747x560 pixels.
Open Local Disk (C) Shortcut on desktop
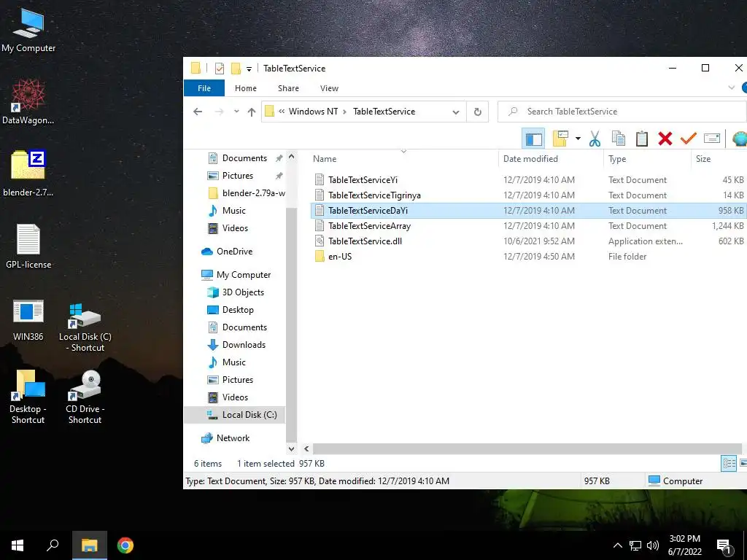(x=85, y=327)
